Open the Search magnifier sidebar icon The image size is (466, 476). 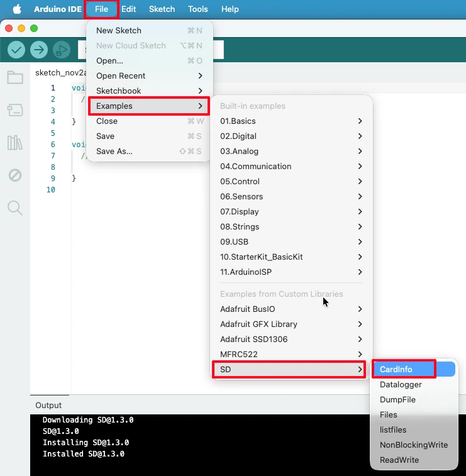tap(15, 208)
